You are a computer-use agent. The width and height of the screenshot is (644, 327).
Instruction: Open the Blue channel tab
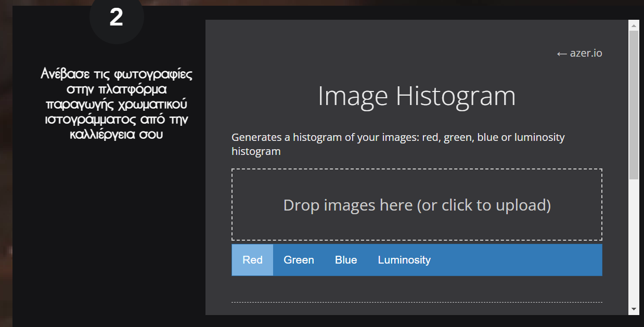click(346, 260)
